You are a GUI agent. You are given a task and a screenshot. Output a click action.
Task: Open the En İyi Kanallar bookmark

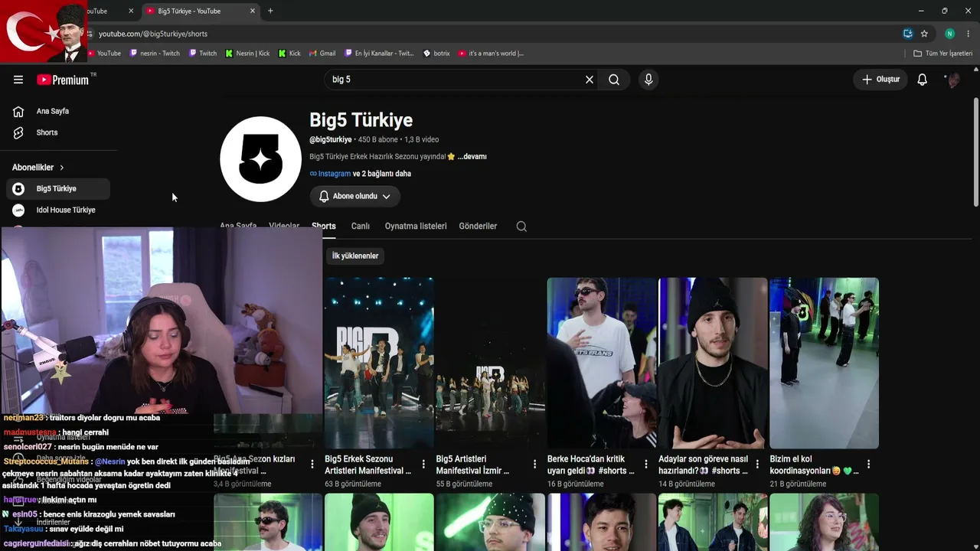(x=379, y=54)
